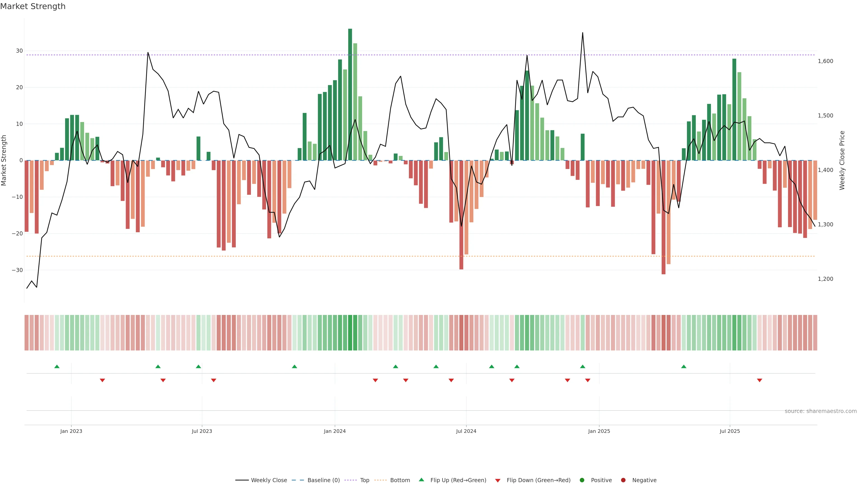Screen dimensions: 868x488
Task: Click the Market Strength chart title
Action: (33, 6)
